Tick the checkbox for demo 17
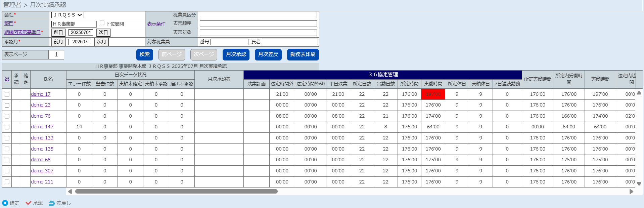Image resolution: width=644 pixels, height=208 pixels. click(7, 94)
